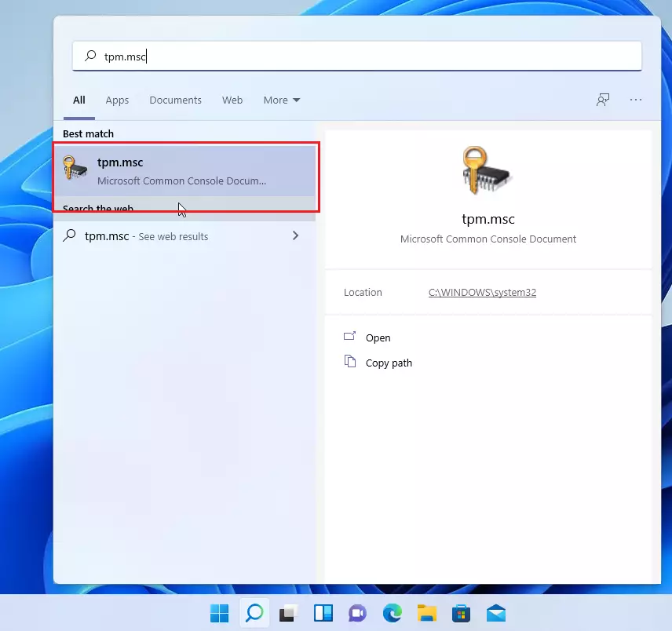Screen dimensions: 672x631
Task: Click the web result magnifier icon
Action: pyautogui.click(x=69, y=235)
